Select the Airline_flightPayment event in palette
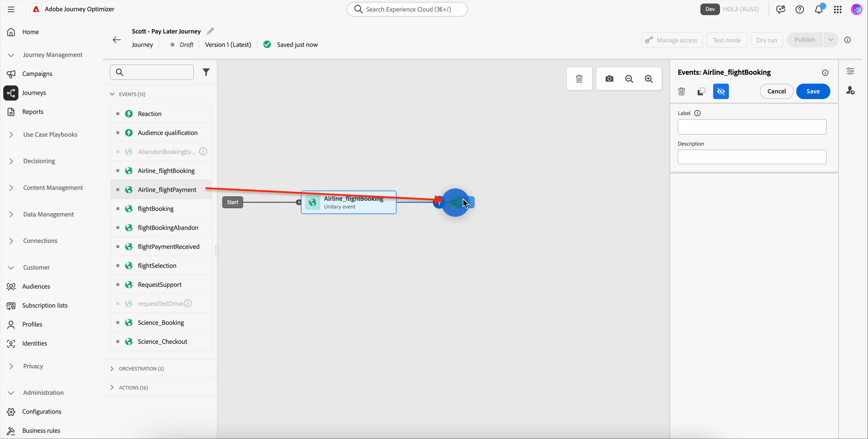 click(161, 190)
